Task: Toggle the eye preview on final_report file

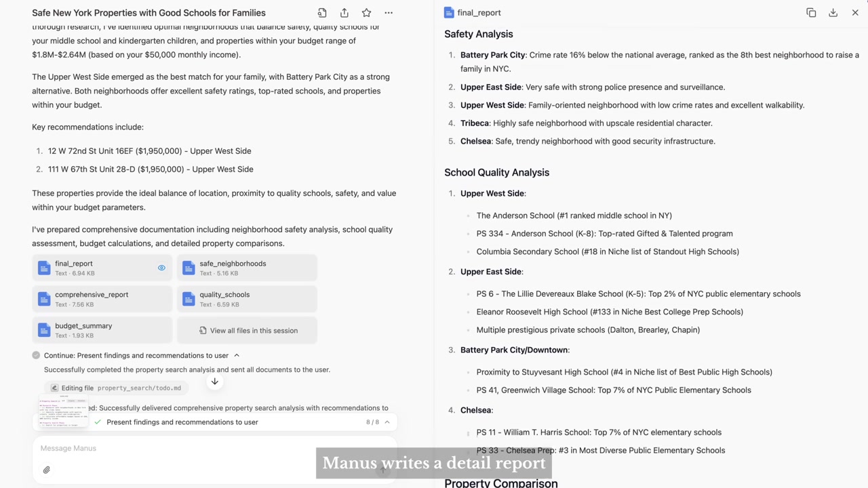Action: tap(161, 268)
